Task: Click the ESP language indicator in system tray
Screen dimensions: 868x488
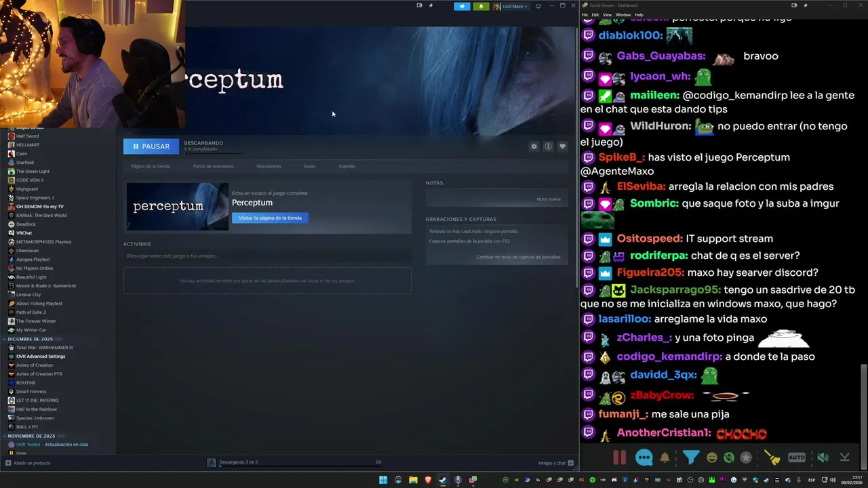Action: (812, 480)
